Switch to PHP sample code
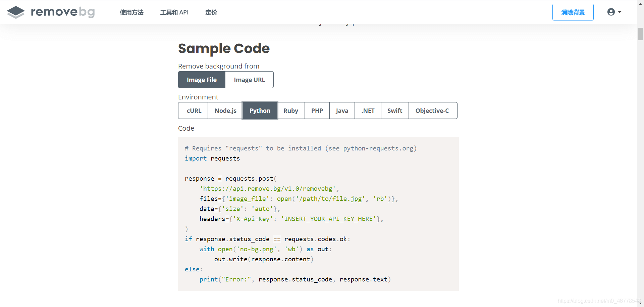Screen dimensions: 644x307 (317, 111)
